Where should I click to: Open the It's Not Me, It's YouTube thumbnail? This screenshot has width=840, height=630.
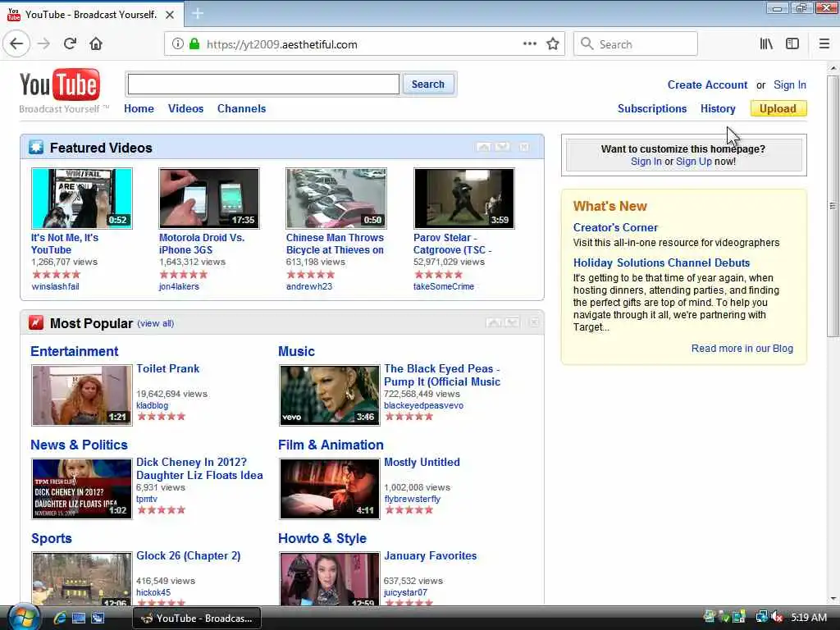(82, 199)
